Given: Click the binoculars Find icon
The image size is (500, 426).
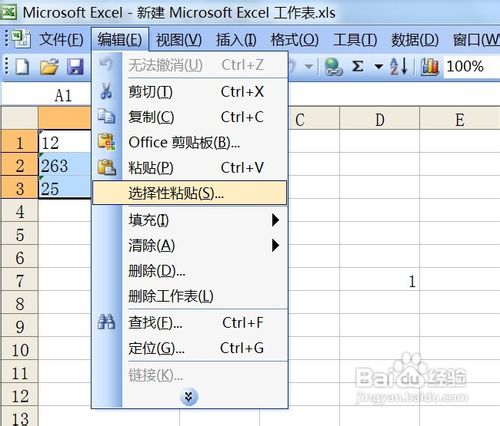Looking at the screenshot, I should 106,322.
